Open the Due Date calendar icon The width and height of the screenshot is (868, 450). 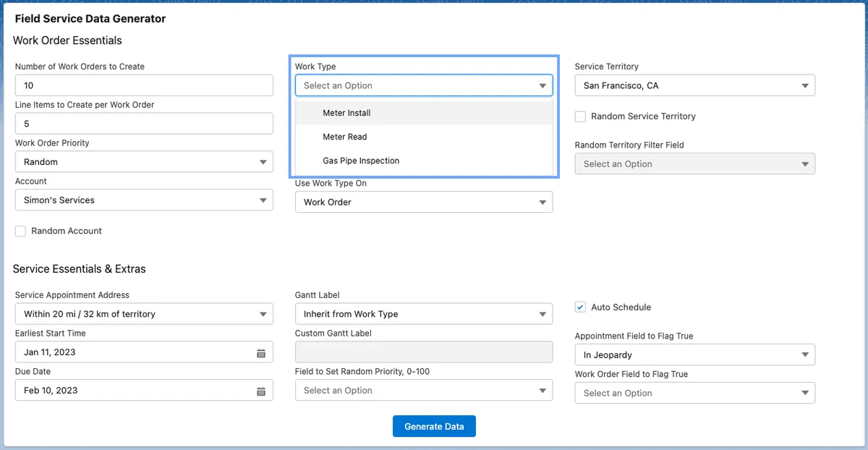coord(261,391)
